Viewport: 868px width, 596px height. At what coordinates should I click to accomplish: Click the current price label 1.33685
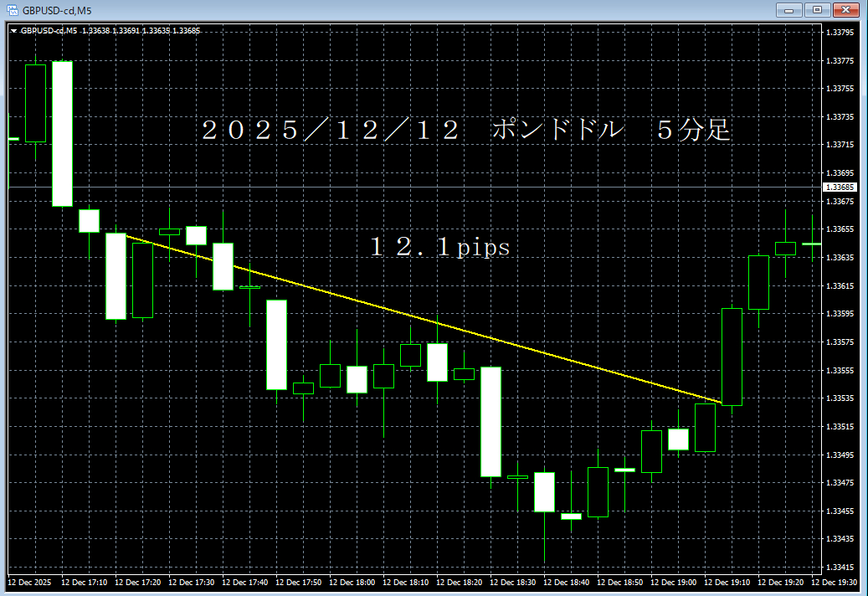(840, 187)
